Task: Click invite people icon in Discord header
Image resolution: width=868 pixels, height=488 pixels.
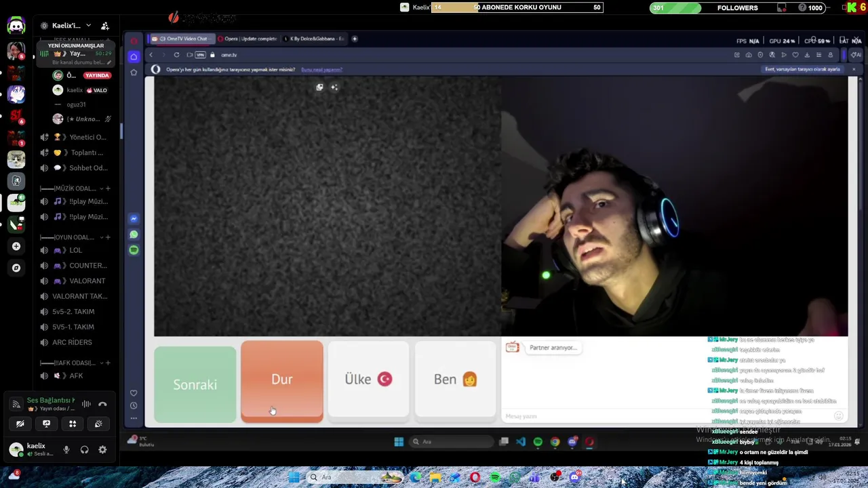Action: [x=105, y=26]
